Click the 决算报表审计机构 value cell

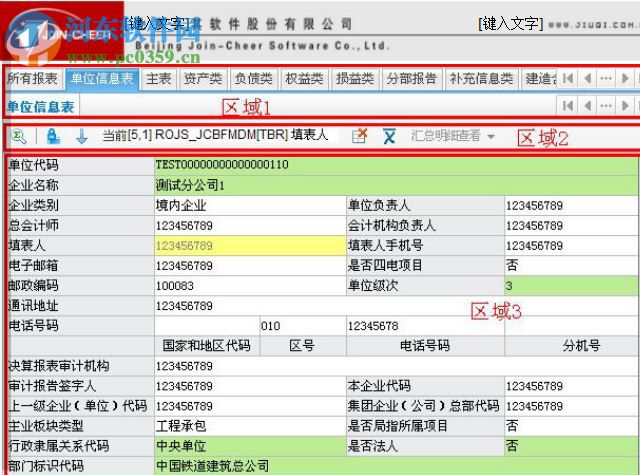[x=396, y=366]
